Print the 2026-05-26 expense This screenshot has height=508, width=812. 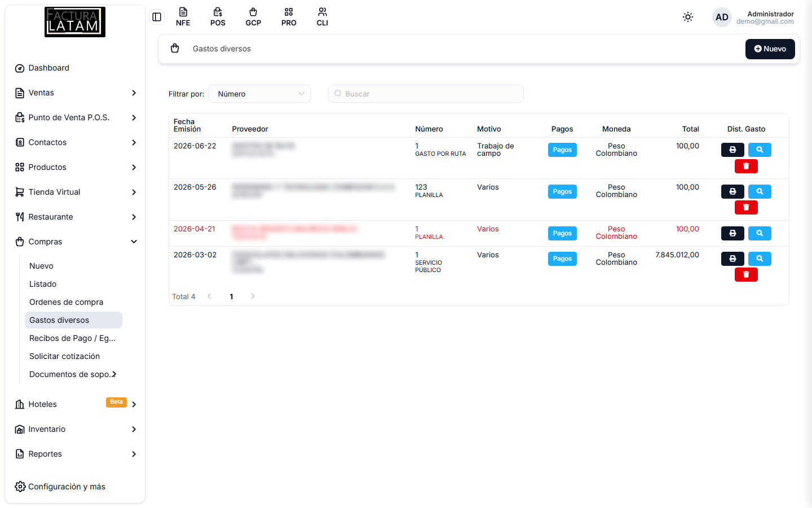732,191
